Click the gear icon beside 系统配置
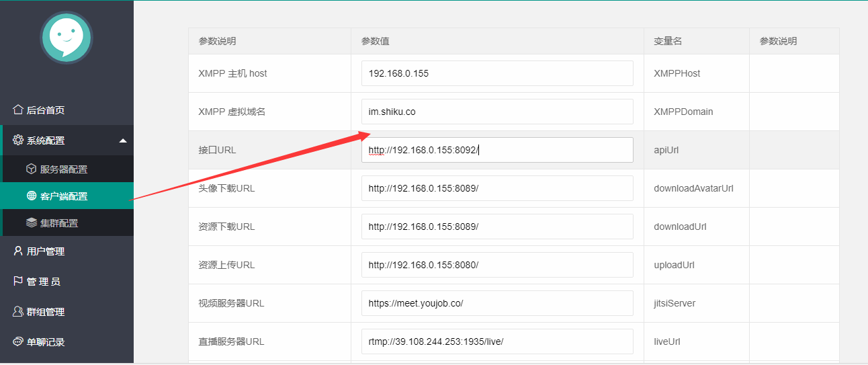Screen dimensions: 868x365 [x=18, y=140]
